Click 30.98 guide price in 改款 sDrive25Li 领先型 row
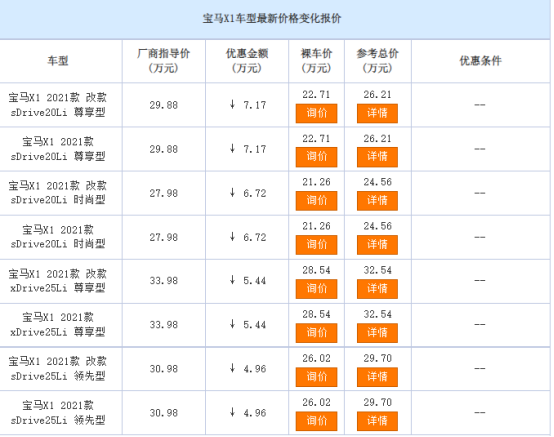The height and width of the screenshot is (437, 554). (164, 369)
